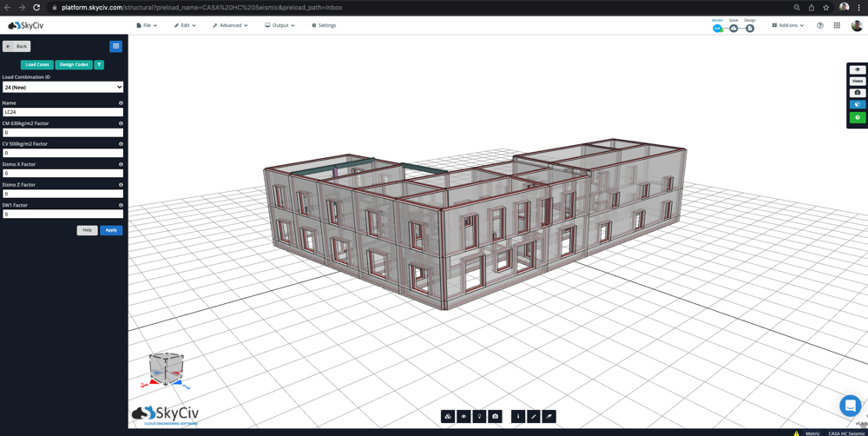The height and width of the screenshot is (436, 868).
Task: Toggle the 3D renderer cube button
Action: tap(858, 104)
